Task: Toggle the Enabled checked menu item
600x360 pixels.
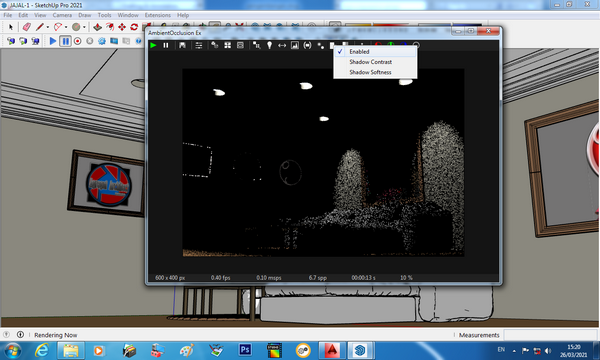Action: pos(375,52)
